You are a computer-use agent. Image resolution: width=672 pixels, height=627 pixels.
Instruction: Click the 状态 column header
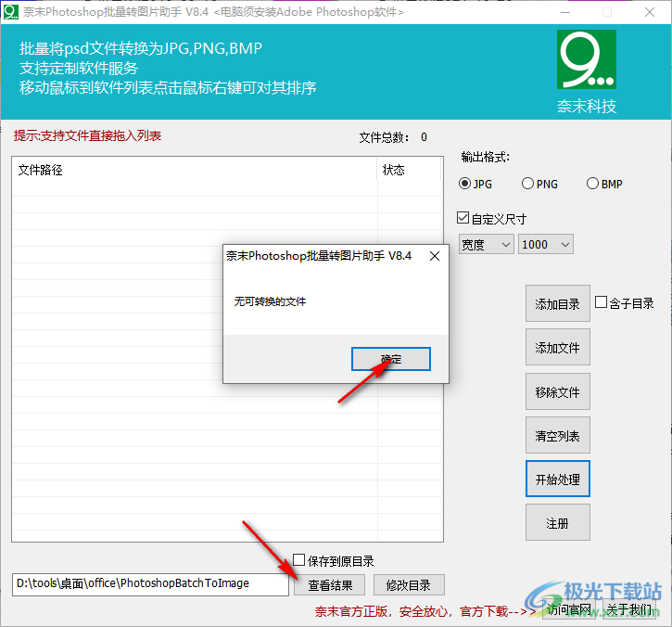click(x=410, y=170)
